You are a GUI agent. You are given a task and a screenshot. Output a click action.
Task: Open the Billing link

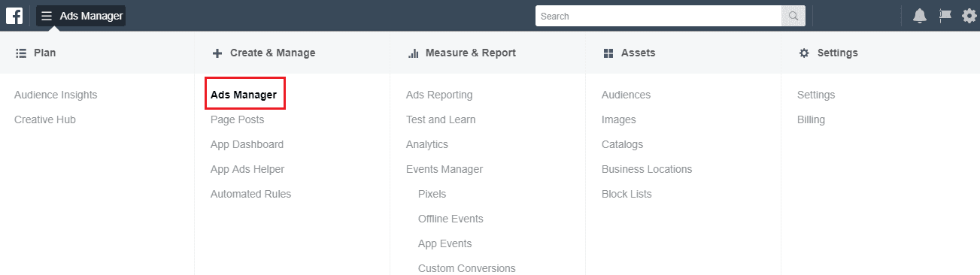811,119
